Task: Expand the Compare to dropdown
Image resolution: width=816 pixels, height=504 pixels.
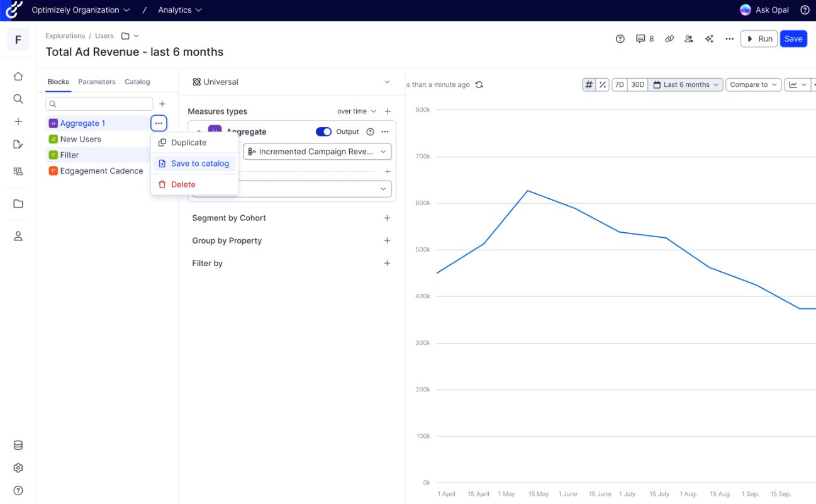Action: (x=753, y=85)
